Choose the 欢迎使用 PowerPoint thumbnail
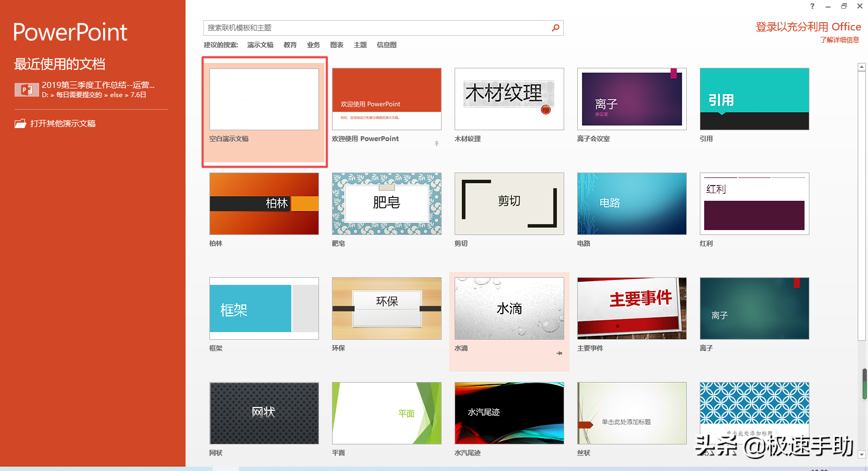 (x=387, y=99)
